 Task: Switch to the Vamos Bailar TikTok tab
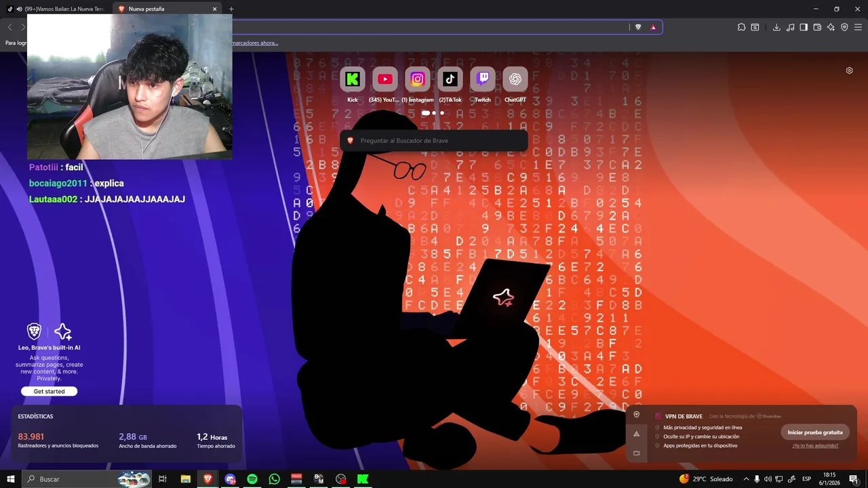click(58, 9)
